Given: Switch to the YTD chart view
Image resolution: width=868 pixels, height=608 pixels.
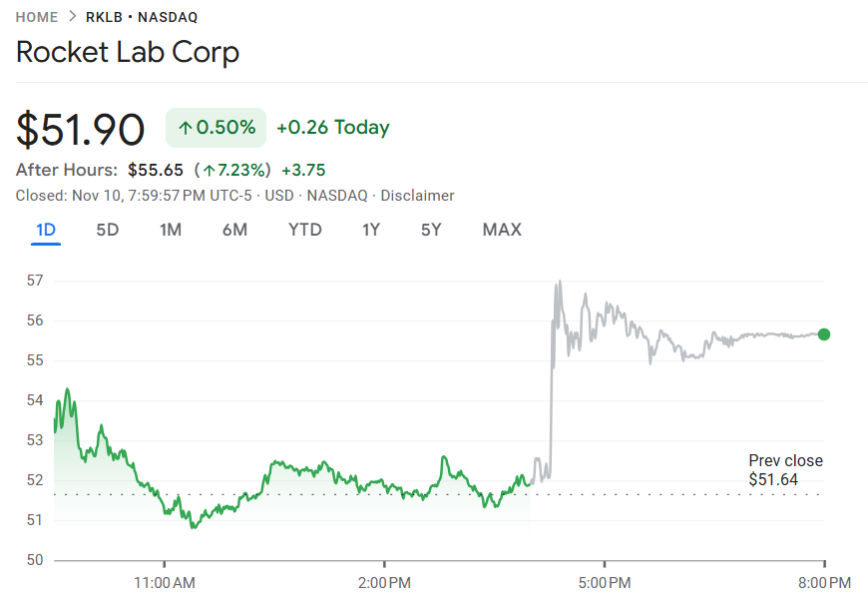Looking at the screenshot, I should [x=305, y=230].
